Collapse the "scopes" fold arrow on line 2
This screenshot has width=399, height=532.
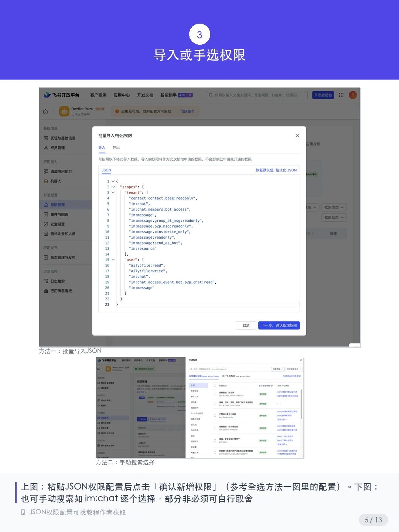pyautogui.click(x=113, y=187)
